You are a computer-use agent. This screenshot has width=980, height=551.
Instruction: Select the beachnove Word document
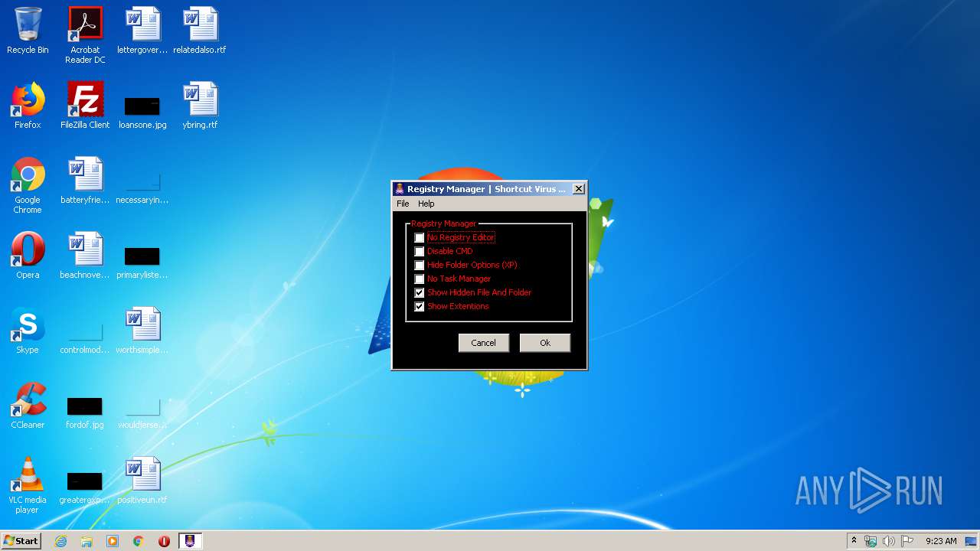(x=85, y=256)
